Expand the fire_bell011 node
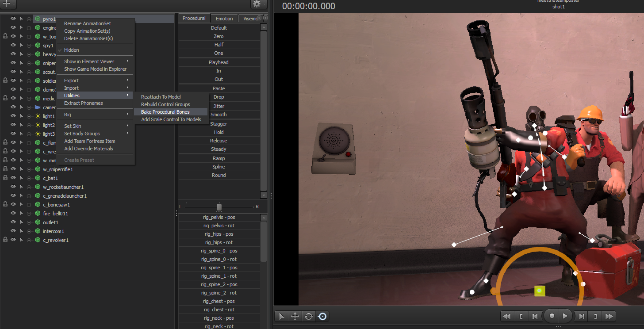This screenshot has width=644, height=329. (x=29, y=214)
